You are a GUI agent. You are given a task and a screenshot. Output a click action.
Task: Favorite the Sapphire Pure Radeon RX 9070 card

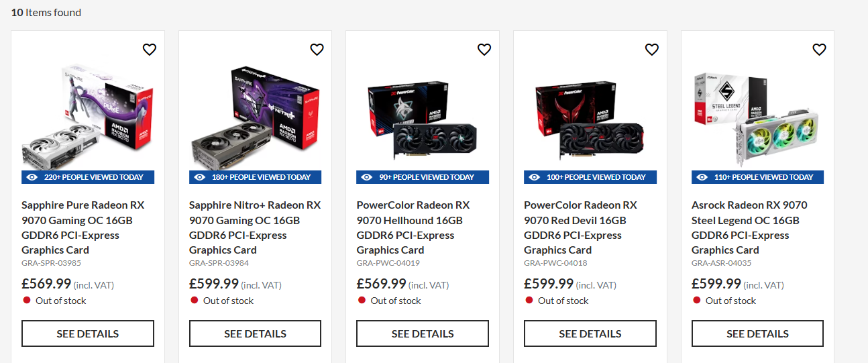click(149, 49)
